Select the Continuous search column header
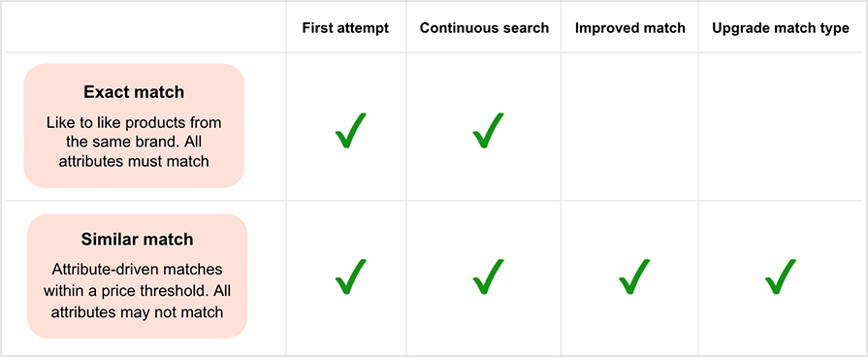868x357 pixels. click(484, 28)
